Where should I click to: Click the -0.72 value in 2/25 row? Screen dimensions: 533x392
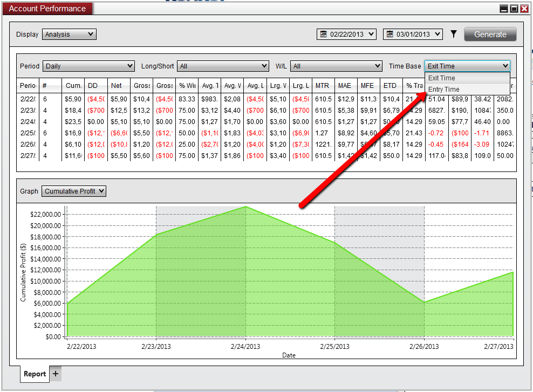[x=436, y=133]
